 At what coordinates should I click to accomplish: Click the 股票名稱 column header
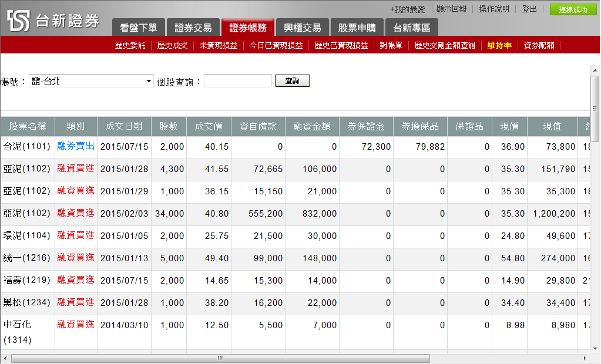click(x=28, y=126)
